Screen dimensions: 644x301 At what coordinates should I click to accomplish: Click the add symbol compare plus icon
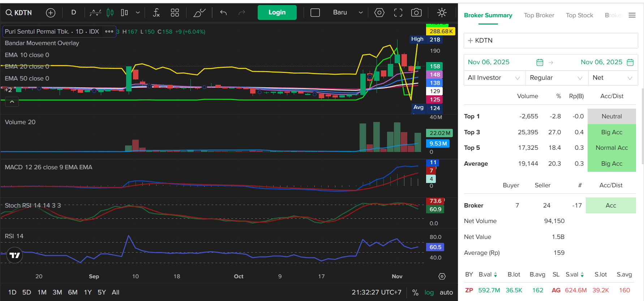(51, 13)
